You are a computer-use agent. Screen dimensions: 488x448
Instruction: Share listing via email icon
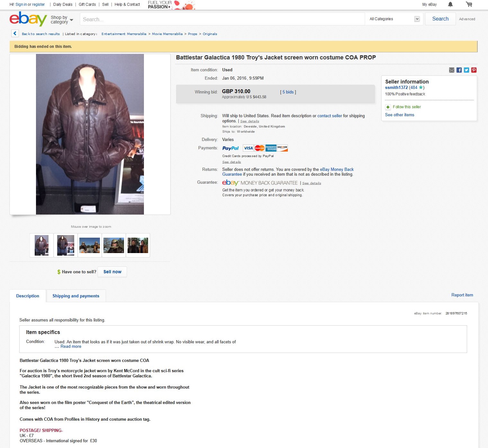pos(452,70)
